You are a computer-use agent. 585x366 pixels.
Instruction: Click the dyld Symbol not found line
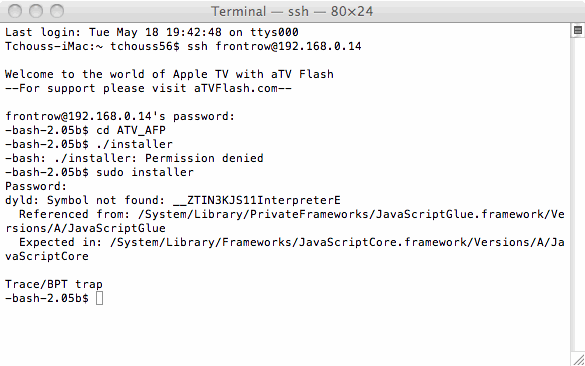point(173,200)
